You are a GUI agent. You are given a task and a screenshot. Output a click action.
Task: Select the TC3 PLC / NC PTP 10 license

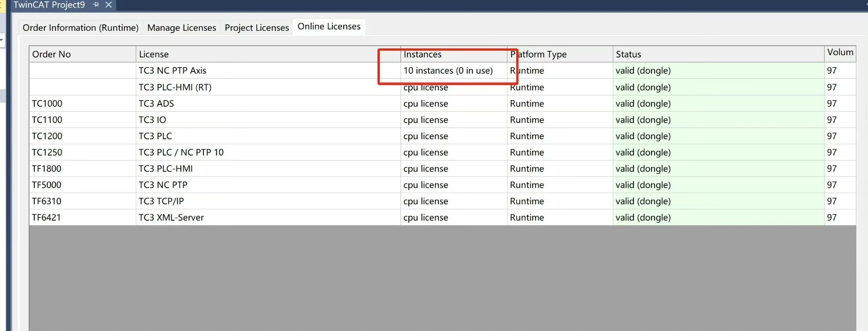coord(268,152)
